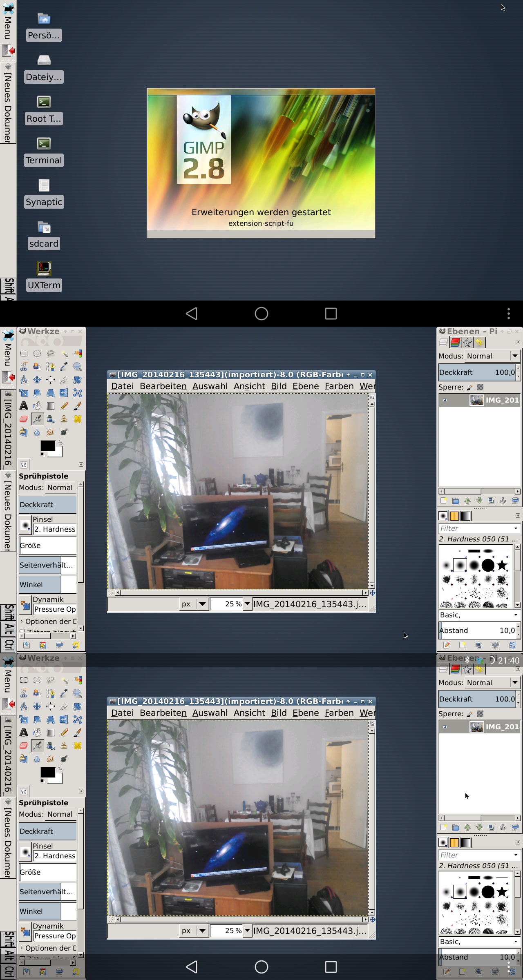The height and width of the screenshot is (980, 523).
Task: Toggle the Alt sticky key in middle screen sidebar
Action: [x=8, y=629]
